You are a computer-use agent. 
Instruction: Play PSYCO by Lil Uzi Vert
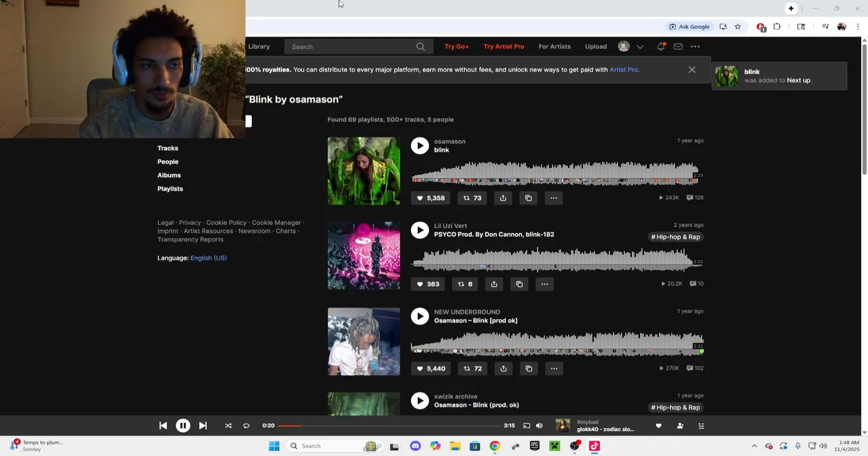coord(420,230)
